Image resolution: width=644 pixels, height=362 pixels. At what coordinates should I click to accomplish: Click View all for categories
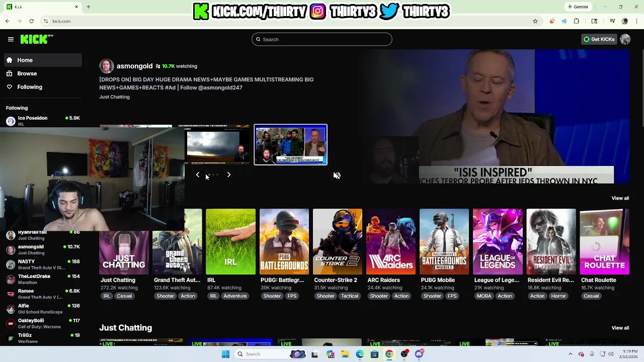pos(620,198)
